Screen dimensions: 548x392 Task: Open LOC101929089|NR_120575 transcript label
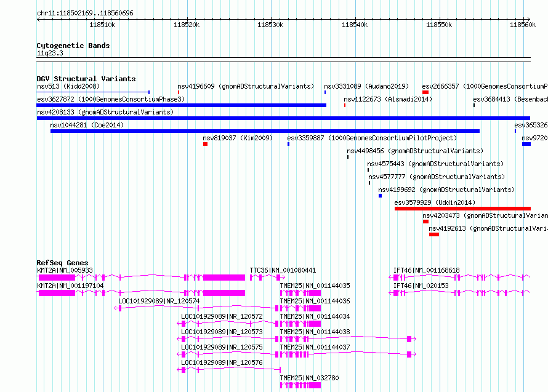pyautogui.click(x=222, y=347)
